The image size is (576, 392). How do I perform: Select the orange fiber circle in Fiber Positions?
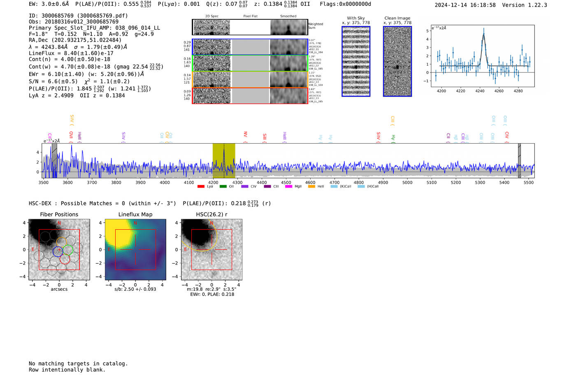(x=62, y=242)
